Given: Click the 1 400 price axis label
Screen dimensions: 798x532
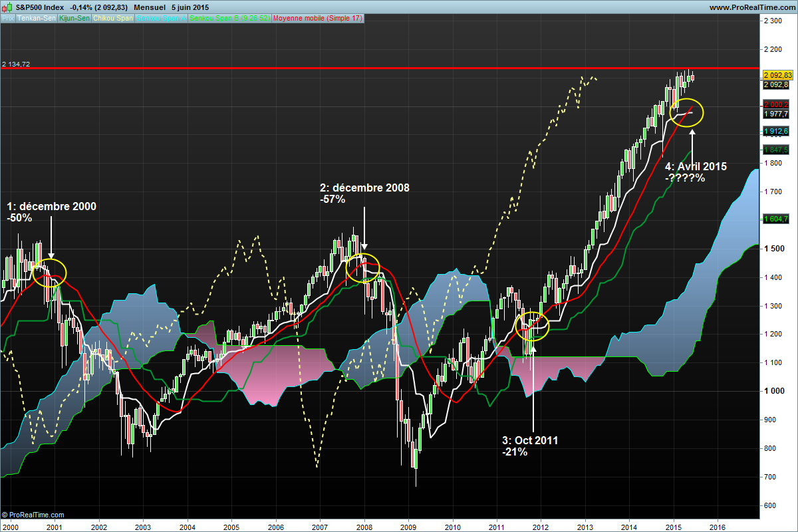Looking at the screenshot, I should pos(773,277).
